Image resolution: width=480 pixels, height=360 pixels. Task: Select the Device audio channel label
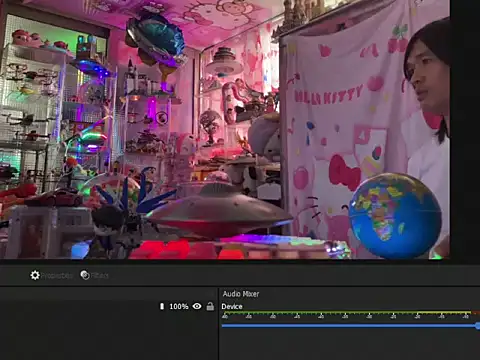[x=232, y=306]
